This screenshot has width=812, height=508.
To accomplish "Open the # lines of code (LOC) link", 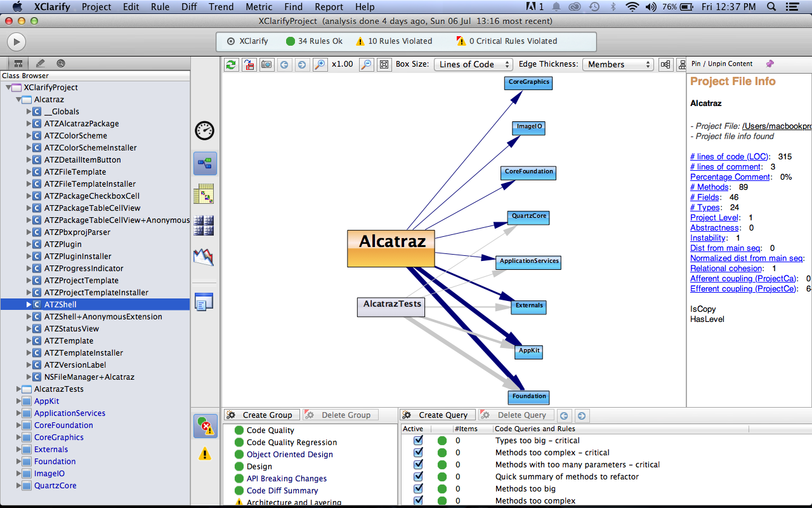I will click(730, 157).
